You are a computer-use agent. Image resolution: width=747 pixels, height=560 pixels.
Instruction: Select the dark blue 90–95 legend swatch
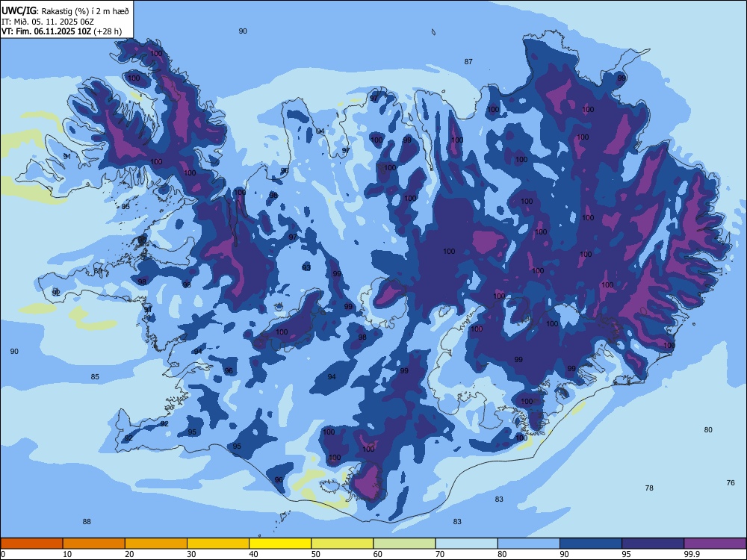[591, 544]
